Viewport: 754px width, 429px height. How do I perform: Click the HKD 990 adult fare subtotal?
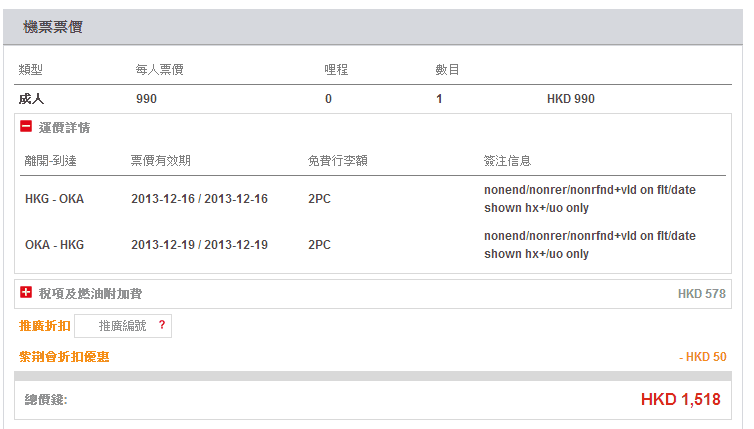click(x=571, y=99)
